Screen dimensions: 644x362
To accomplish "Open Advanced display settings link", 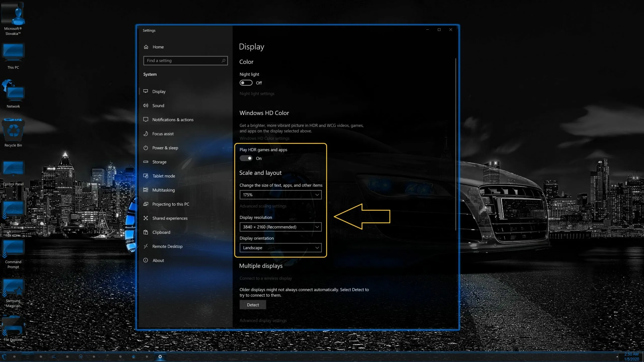I will [263, 321].
